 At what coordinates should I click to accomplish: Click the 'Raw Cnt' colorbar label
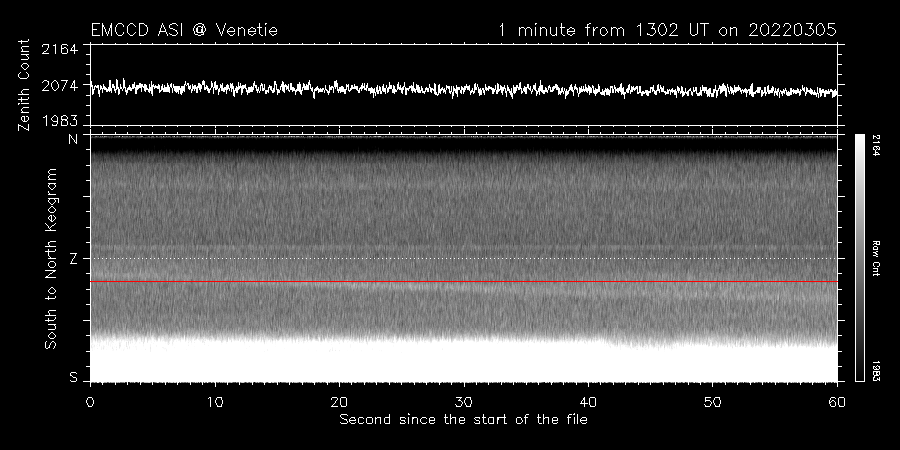click(876, 258)
